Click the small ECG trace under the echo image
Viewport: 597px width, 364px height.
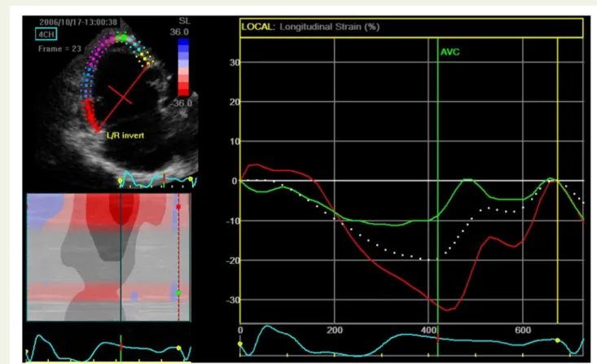point(158,179)
